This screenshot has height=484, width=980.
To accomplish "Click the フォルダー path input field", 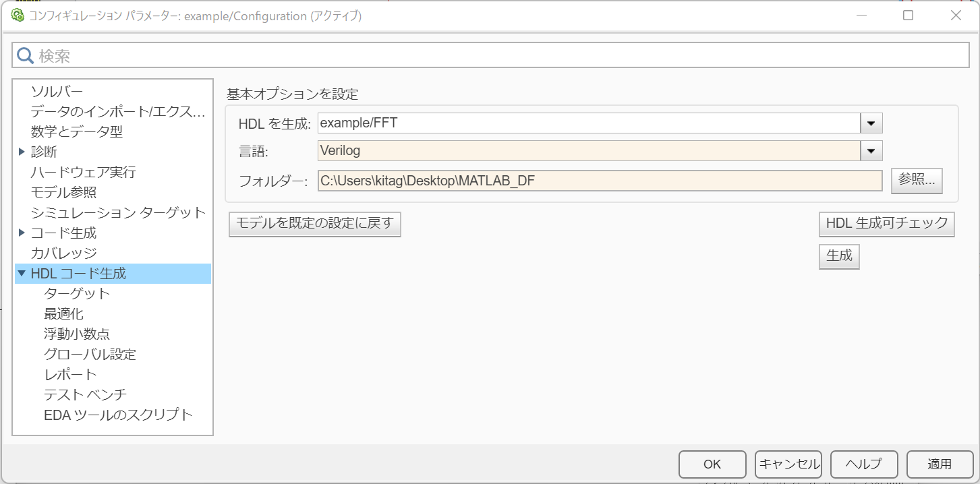I will (599, 181).
